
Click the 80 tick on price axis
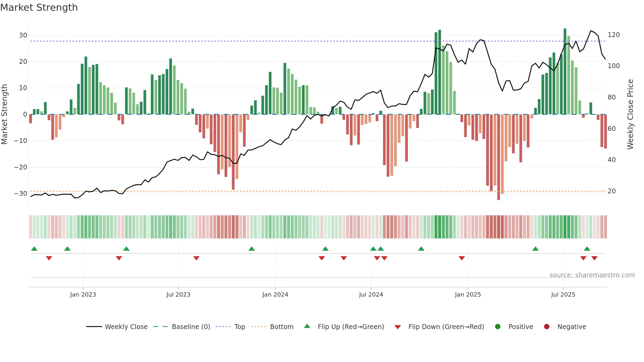coord(612,97)
